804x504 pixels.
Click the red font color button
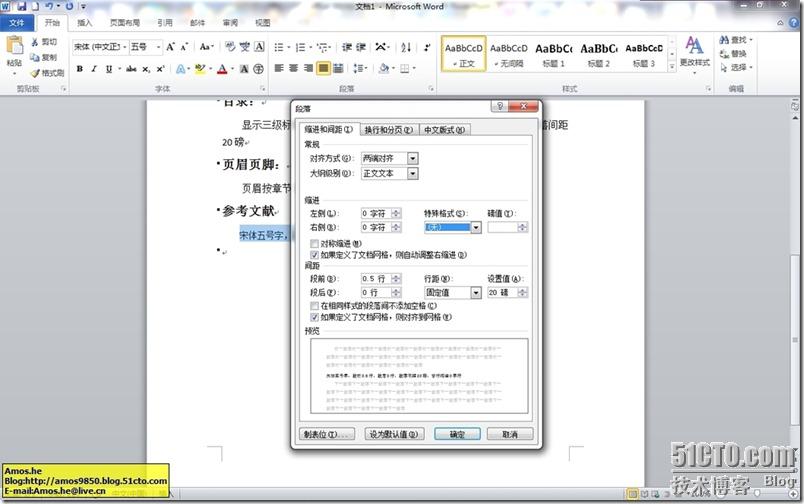222,69
